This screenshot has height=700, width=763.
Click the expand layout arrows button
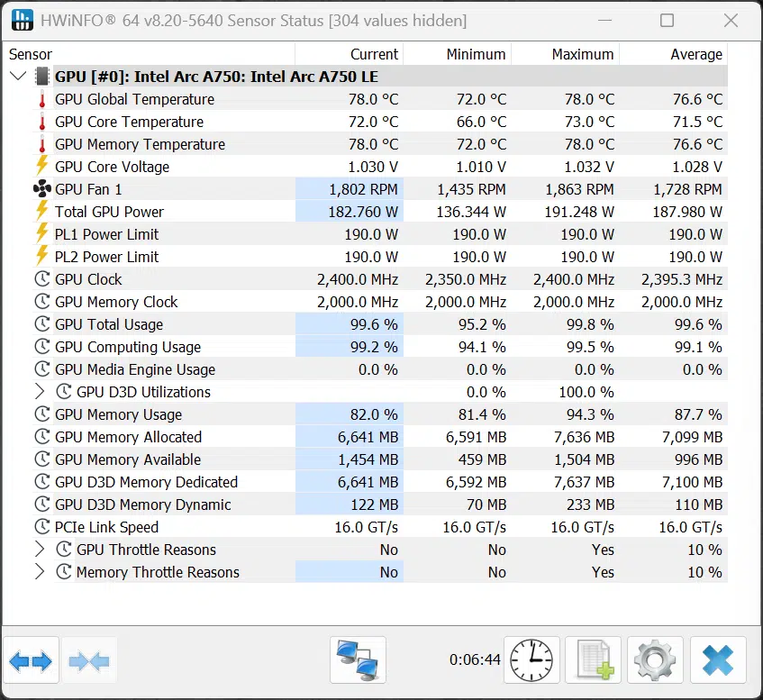coord(31,660)
